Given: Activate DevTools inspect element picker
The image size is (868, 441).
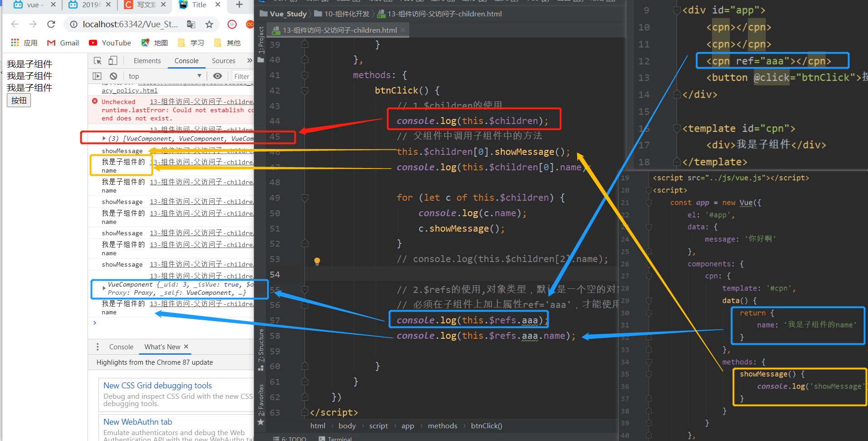Looking at the screenshot, I should coord(98,61).
